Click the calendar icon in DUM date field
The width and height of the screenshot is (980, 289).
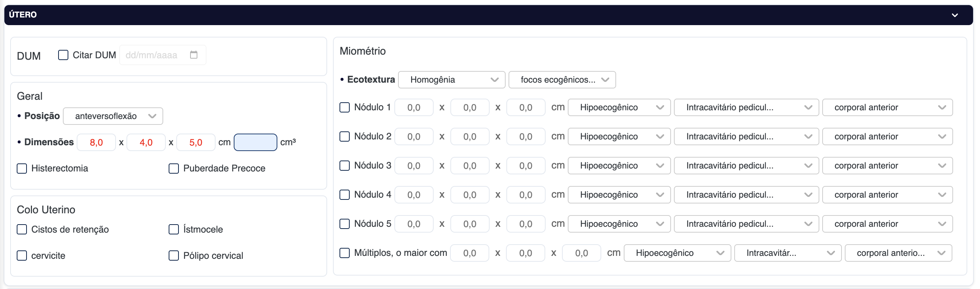tap(194, 55)
